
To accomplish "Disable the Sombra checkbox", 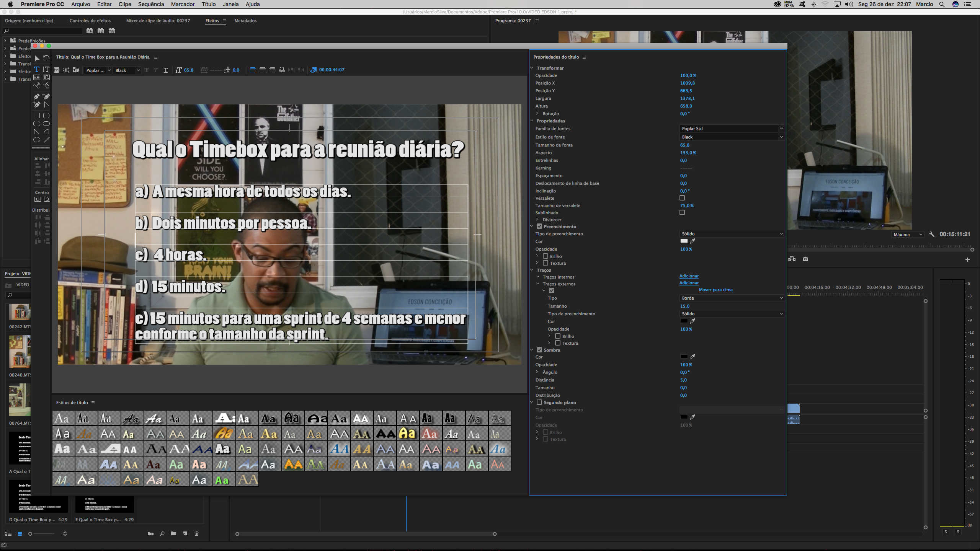I will pyautogui.click(x=539, y=350).
